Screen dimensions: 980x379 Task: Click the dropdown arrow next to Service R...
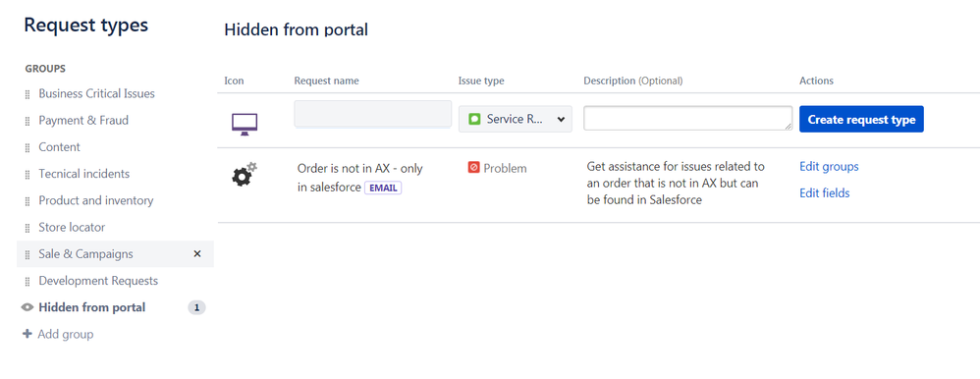(561, 120)
